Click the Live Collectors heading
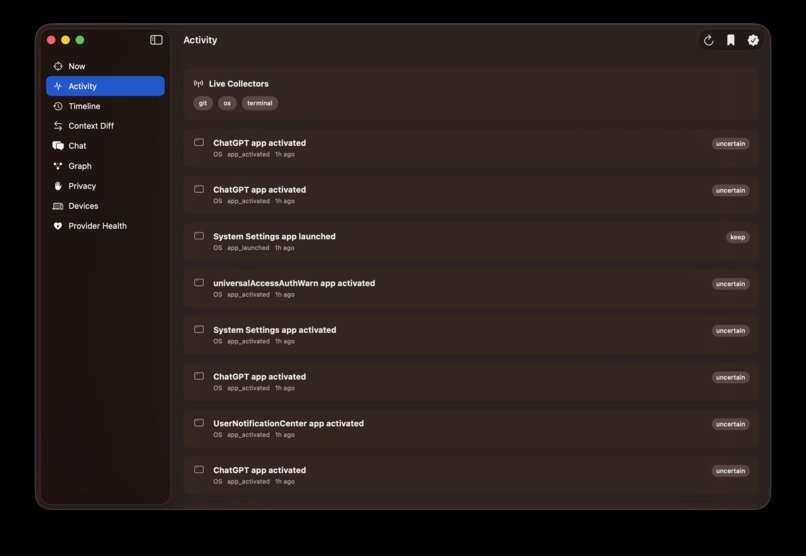 coord(239,84)
